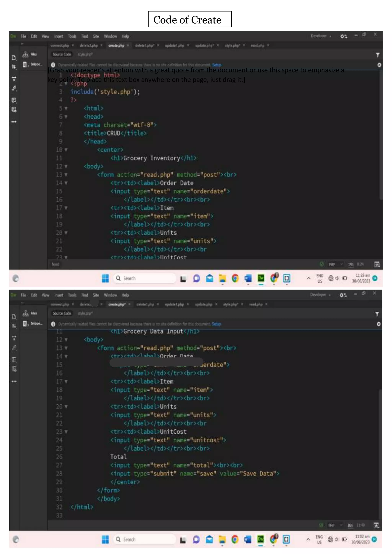Screen dimensions: 392x554
Task: Collapse the html tag on line 5
Action: point(66,109)
